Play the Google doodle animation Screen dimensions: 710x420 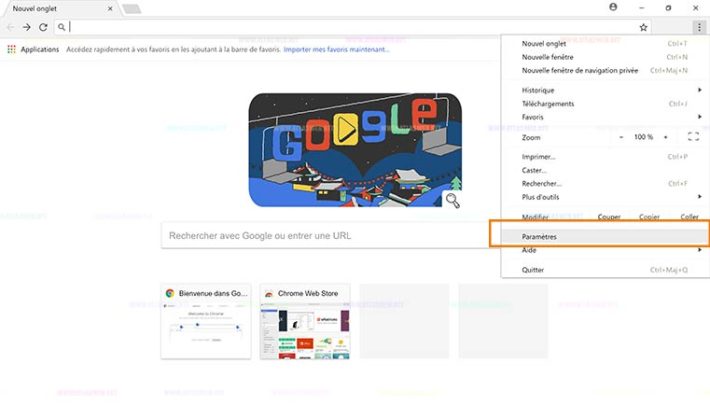click(x=343, y=128)
